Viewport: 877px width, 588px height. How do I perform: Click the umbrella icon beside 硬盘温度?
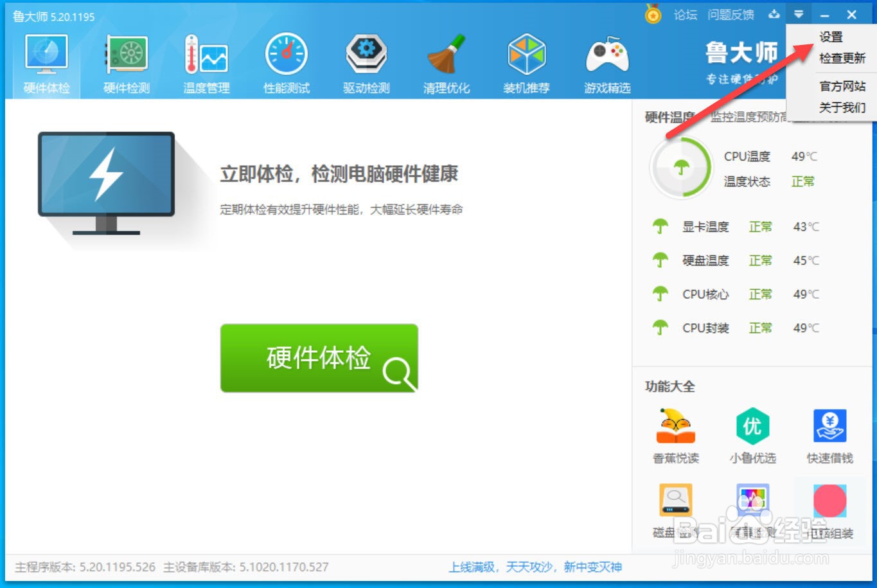point(660,260)
